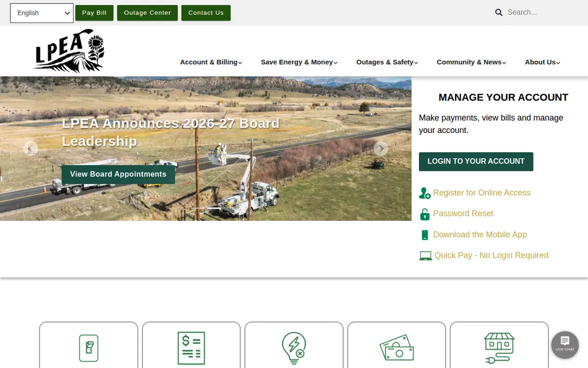Viewport: 588px width, 368px height.
Task: Click the Register for Online Access user icon
Action: pyautogui.click(x=425, y=193)
